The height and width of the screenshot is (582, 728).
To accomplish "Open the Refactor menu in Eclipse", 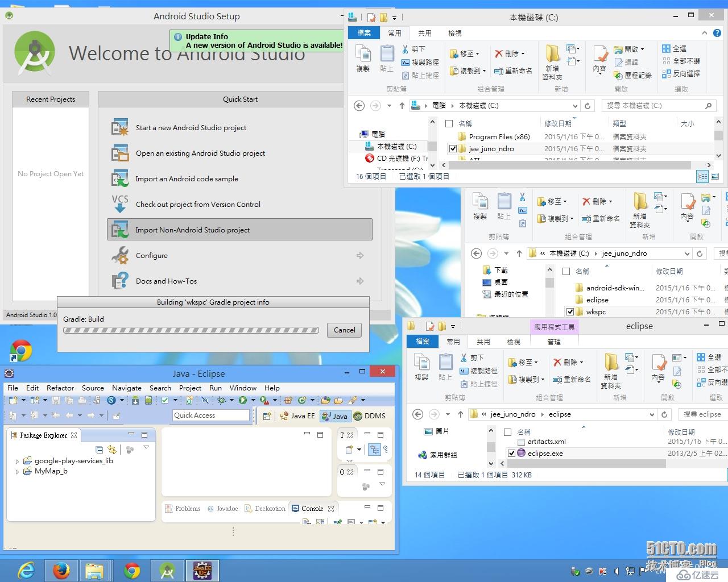I will coord(60,388).
